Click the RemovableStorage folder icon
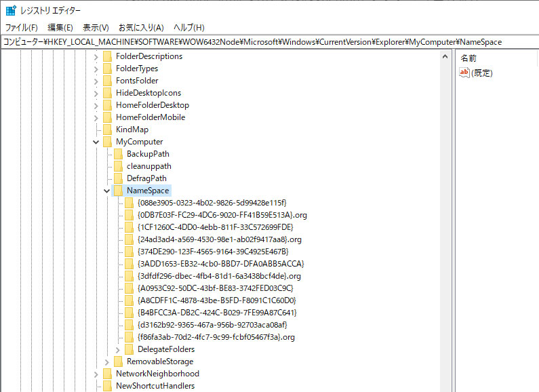Image resolution: width=539 pixels, height=392 pixels. [x=118, y=361]
